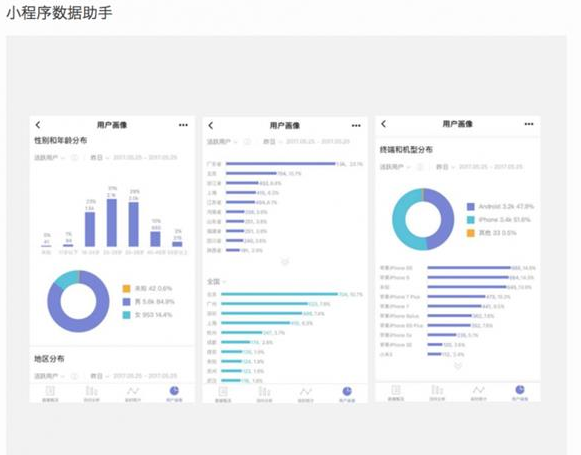Open the 昨日 date dropdown under 地区分布
This screenshot has height=455, width=581.
pyautogui.click(x=99, y=376)
